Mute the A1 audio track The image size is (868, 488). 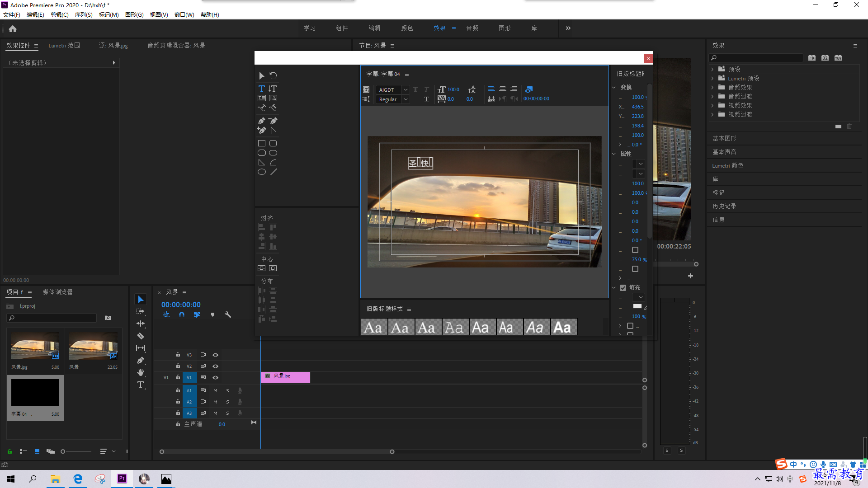[216, 390]
